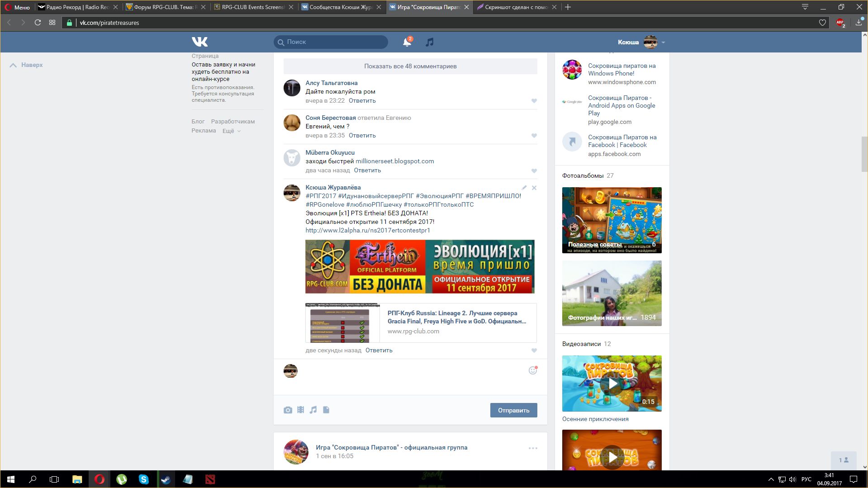Open the l2alpha.ru link in comment

pyautogui.click(x=367, y=230)
